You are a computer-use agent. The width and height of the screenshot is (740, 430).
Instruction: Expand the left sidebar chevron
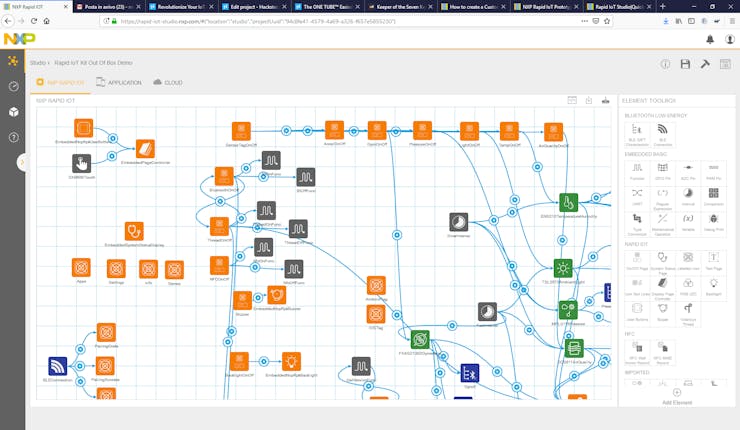22,162
